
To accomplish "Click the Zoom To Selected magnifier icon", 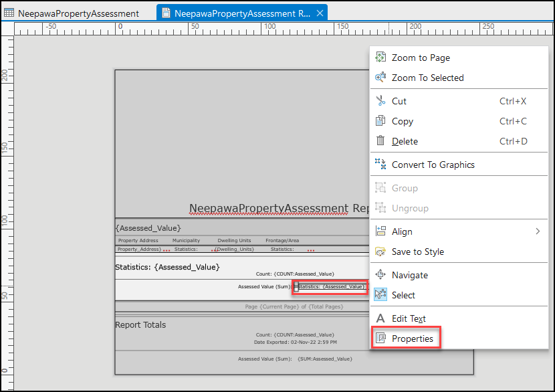I will point(381,77).
